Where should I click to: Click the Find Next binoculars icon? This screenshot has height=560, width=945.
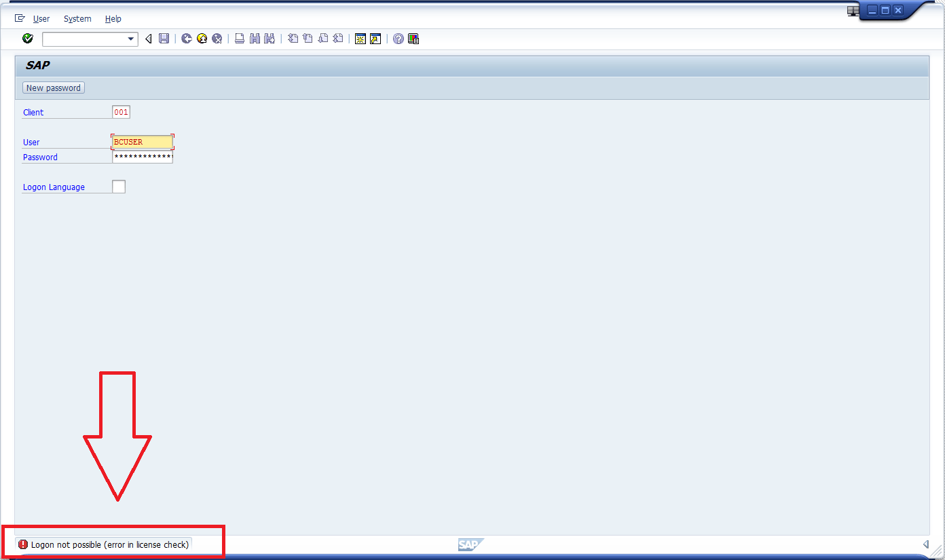tap(270, 39)
